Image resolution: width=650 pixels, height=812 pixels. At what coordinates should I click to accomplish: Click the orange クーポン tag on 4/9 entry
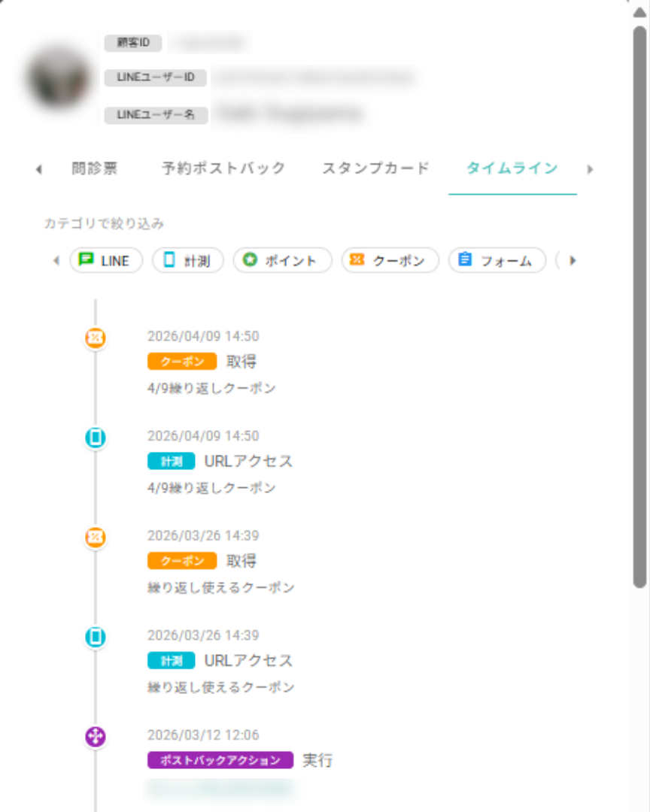pos(182,362)
